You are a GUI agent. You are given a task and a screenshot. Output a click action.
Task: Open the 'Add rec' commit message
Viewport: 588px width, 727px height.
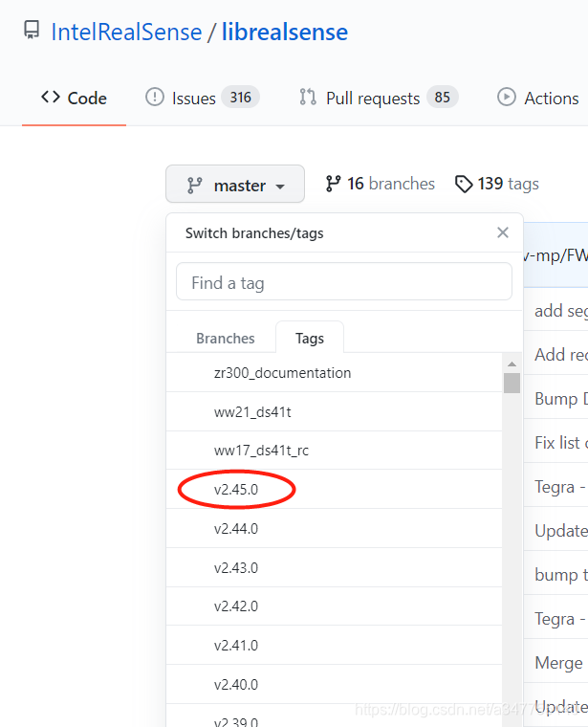point(561,355)
